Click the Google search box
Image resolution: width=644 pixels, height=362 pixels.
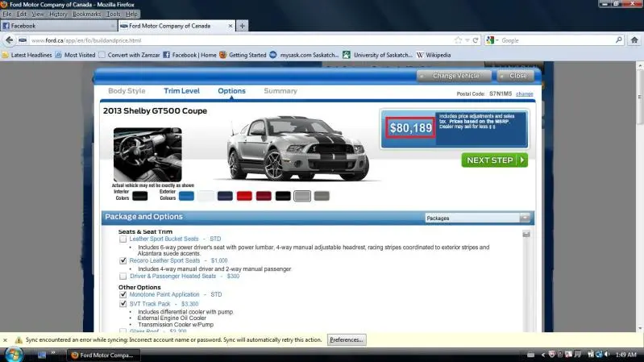pyautogui.click(x=556, y=40)
